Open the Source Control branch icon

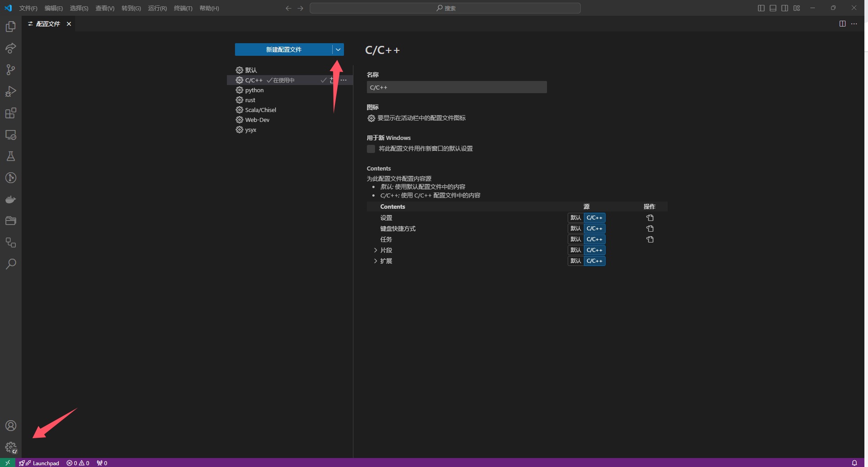11,70
